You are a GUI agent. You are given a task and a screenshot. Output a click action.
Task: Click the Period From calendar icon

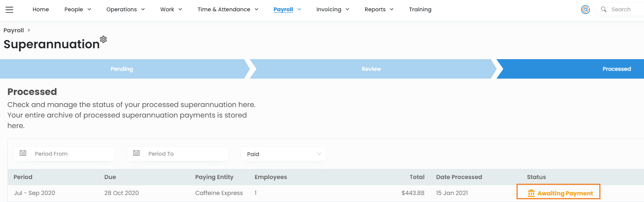(23, 153)
